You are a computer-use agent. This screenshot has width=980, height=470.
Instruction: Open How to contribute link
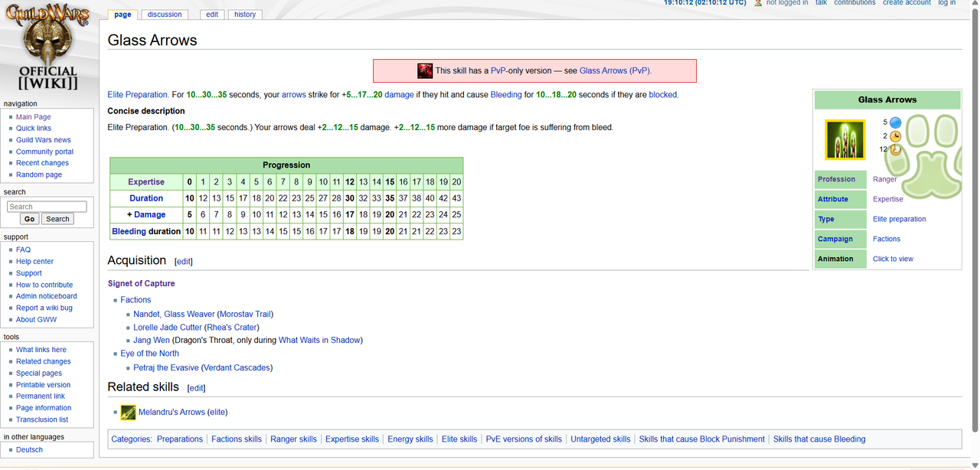(x=44, y=285)
